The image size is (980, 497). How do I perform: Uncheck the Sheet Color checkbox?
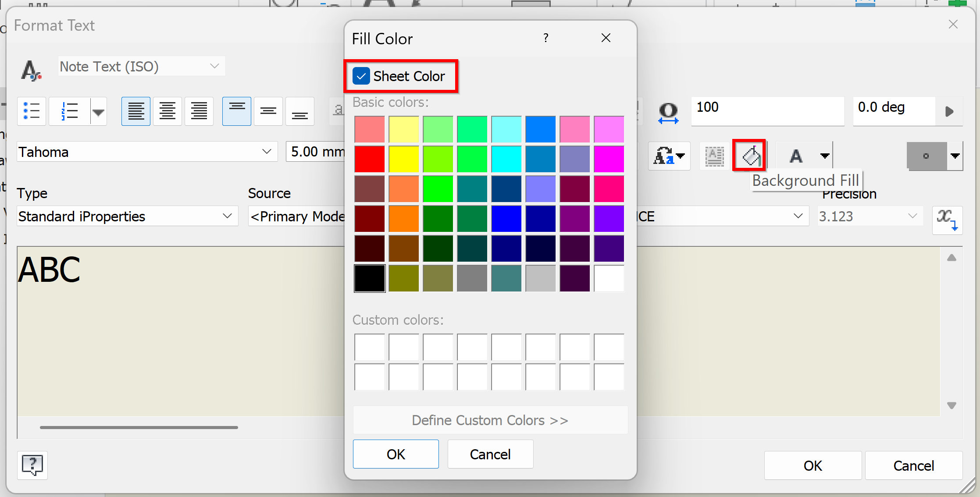click(361, 76)
